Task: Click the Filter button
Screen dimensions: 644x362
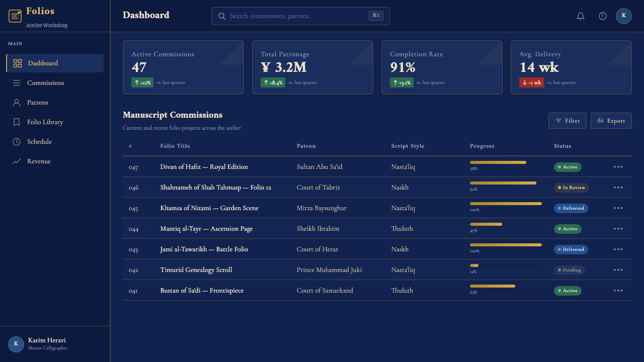Action: 568,121
